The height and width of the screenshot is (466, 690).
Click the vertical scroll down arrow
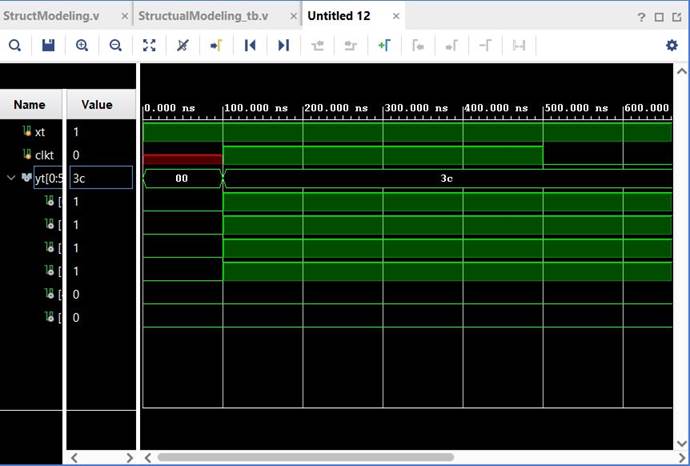[682, 443]
